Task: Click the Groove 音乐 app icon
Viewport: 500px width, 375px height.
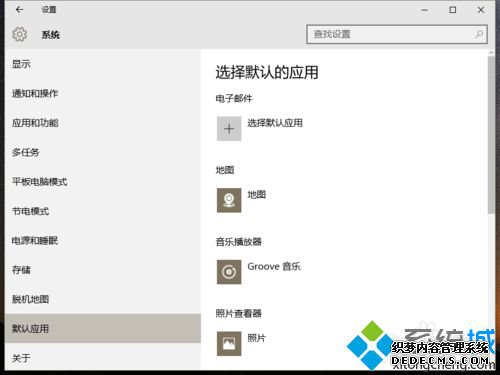Action: 229,272
